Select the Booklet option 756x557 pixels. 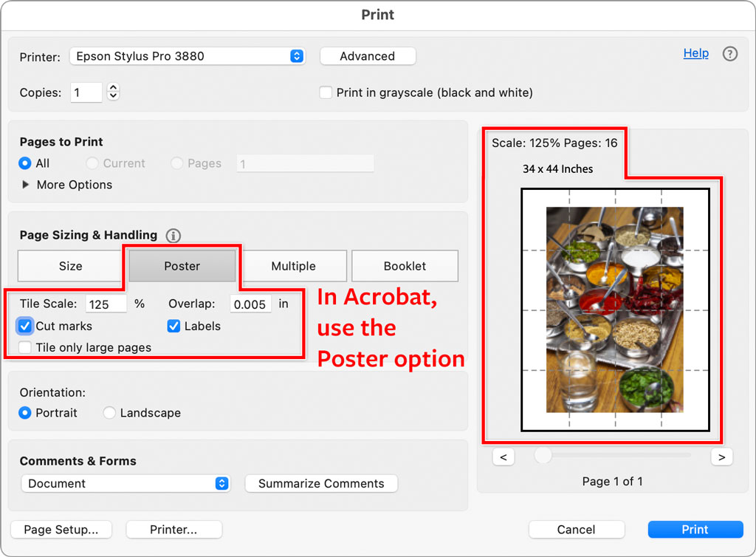[405, 266]
